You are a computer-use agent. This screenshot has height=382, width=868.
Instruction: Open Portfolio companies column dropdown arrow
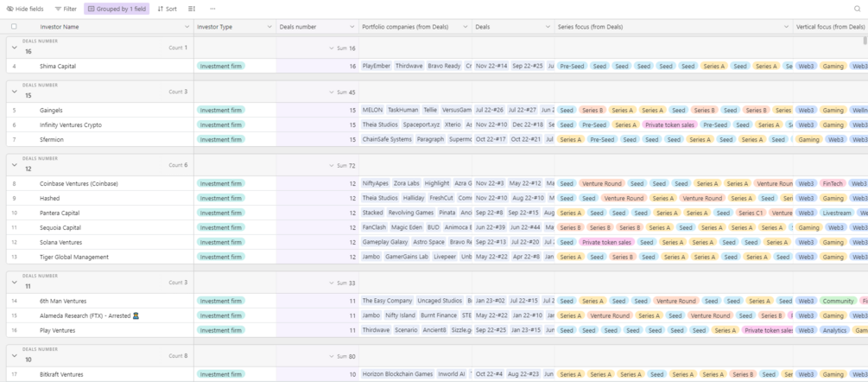(x=465, y=27)
